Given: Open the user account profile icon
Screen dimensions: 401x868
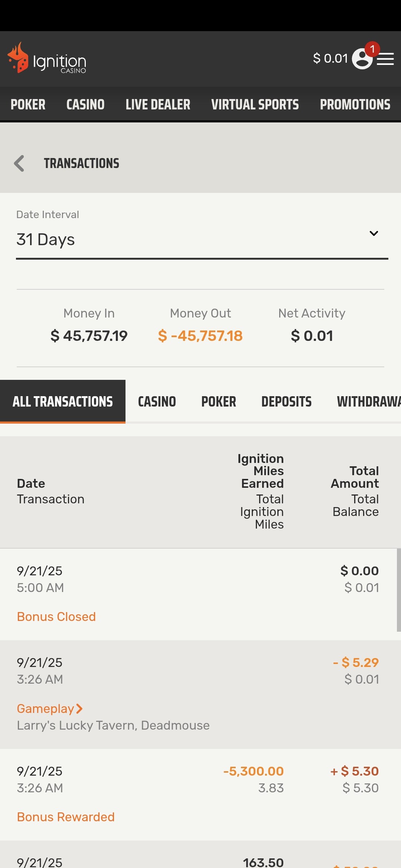Looking at the screenshot, I should (x=362, y=59).
